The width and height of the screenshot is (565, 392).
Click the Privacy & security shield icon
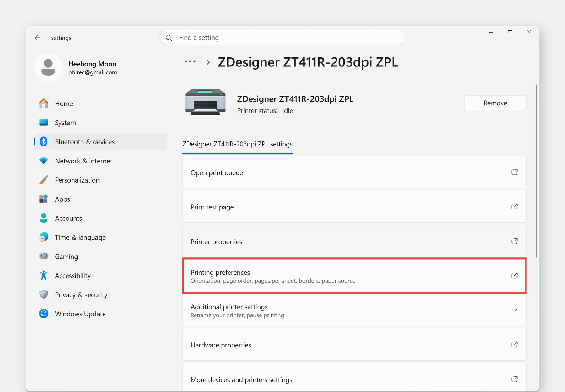(x=44, y=294)
